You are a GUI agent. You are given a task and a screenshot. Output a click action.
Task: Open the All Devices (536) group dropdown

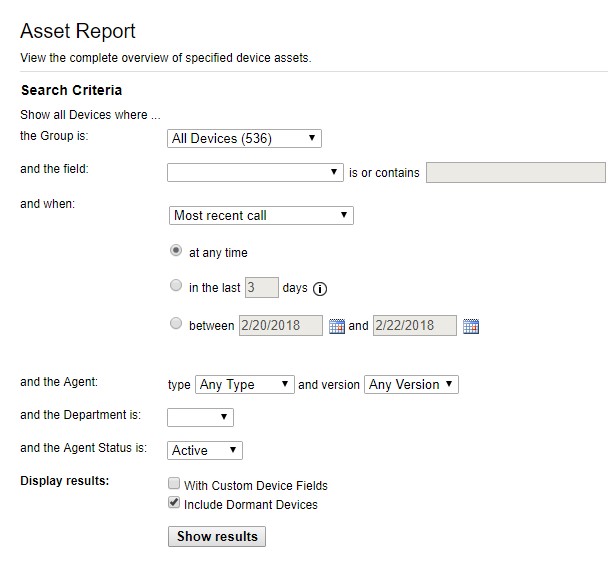point(244,138)
